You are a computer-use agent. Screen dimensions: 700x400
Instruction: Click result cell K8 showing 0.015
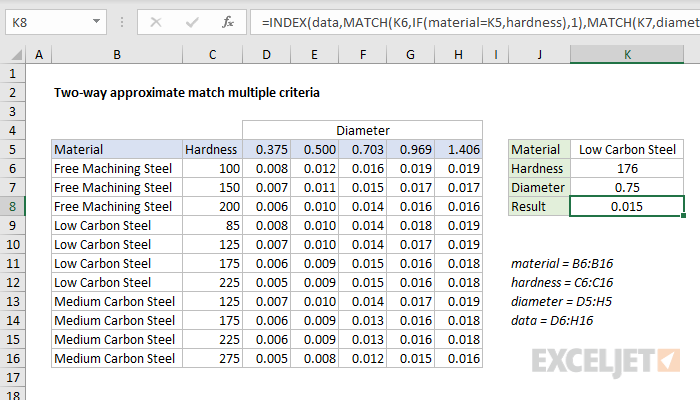click(627, 206)
